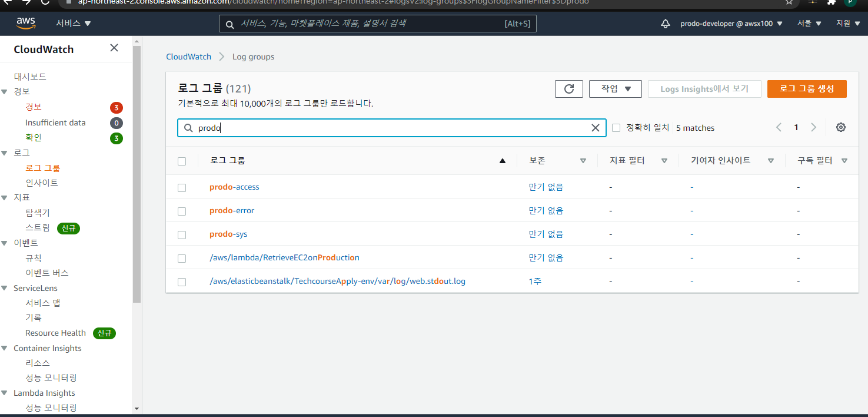Open the 지표 필터 column filter arrow
Screen dimensions: 868x417
pos(664,161)
